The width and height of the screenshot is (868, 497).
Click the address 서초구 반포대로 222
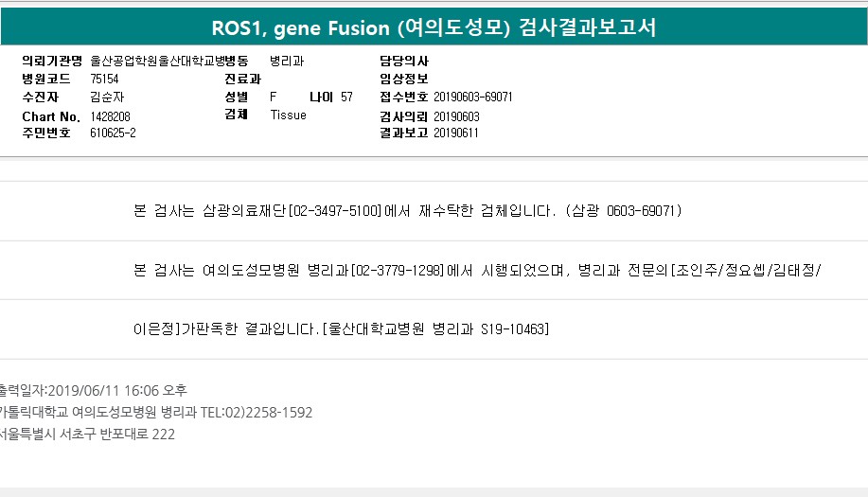click(x=87, y=434)
